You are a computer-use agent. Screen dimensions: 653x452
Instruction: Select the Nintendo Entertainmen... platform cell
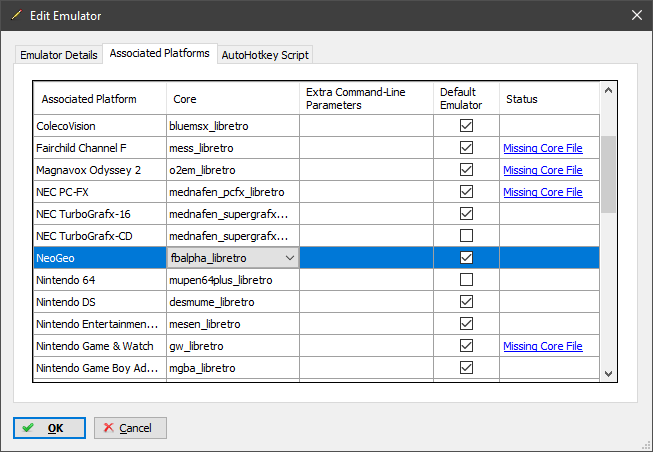tap(100, 324)
